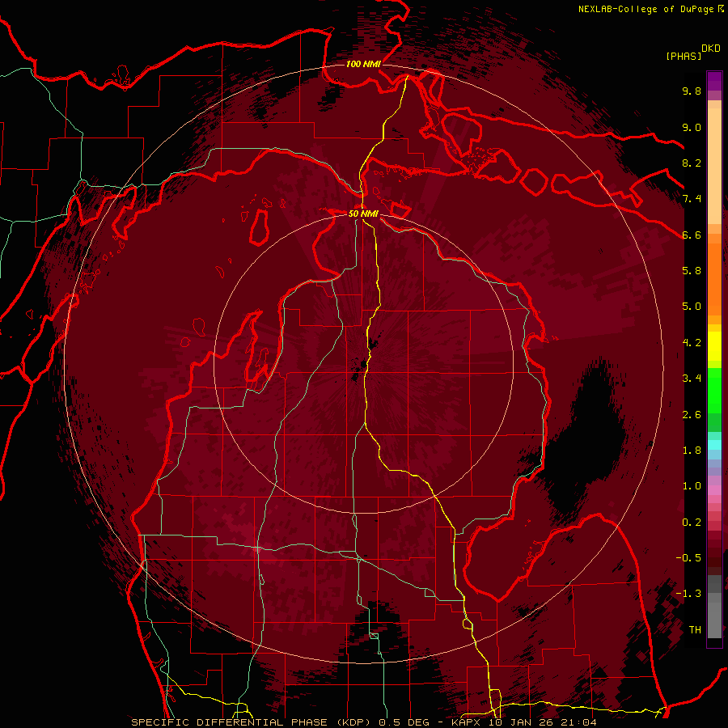Pick the light peach color bar segment
Viewport: 728px width, 728px height.
pyautogui.click(x=714, y=166)
